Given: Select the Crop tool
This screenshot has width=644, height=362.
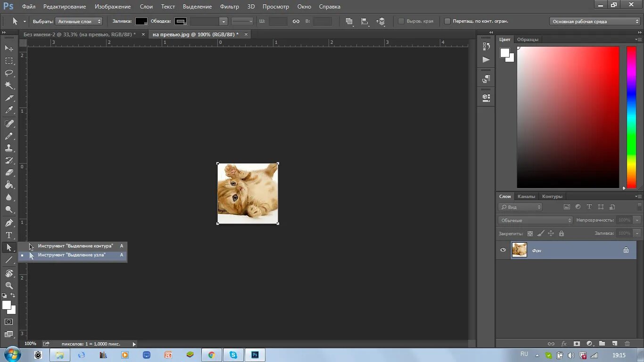Looking at the screenshot, I should (x=9, y=98).
